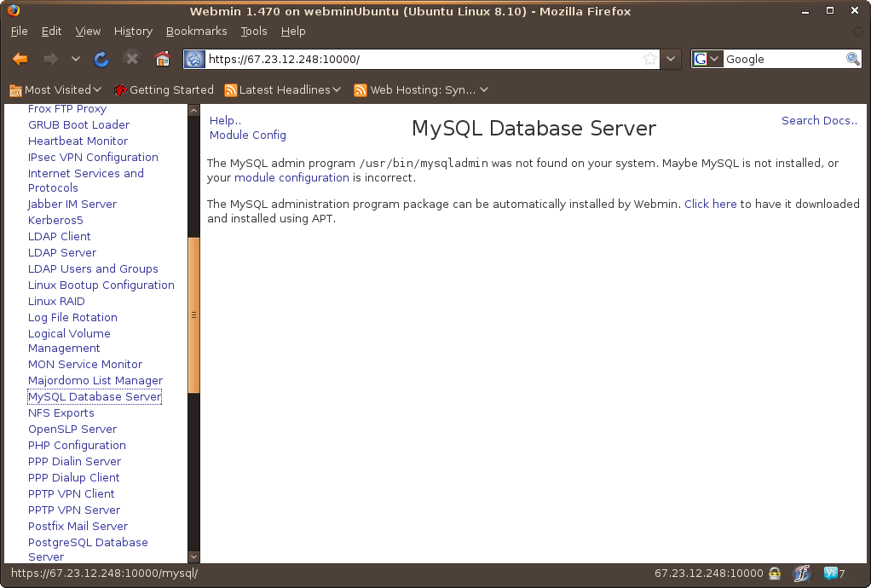The width and height of the screenshot is (871, 588).
Task: Expand the Latest Headlines feed
Action: 283,90
